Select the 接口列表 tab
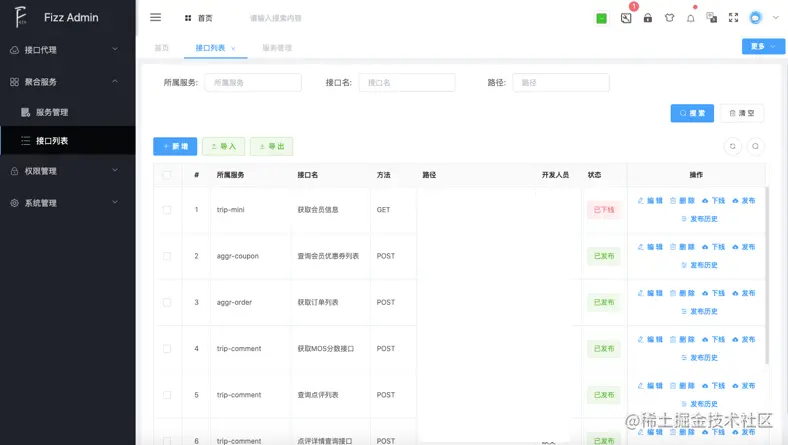788x445 pixels. tap(210, 48)
